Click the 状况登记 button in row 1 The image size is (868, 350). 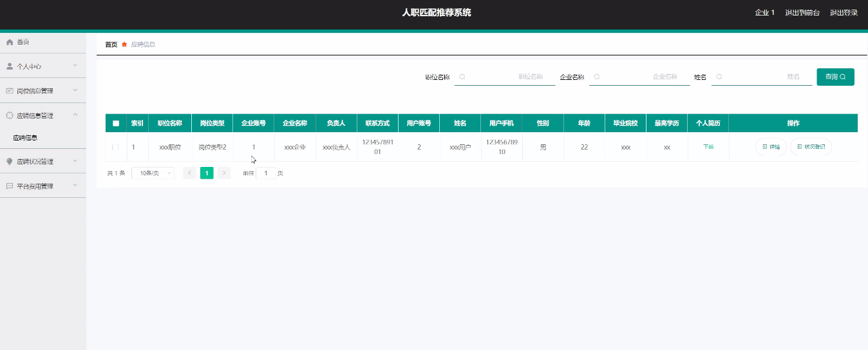811,147
